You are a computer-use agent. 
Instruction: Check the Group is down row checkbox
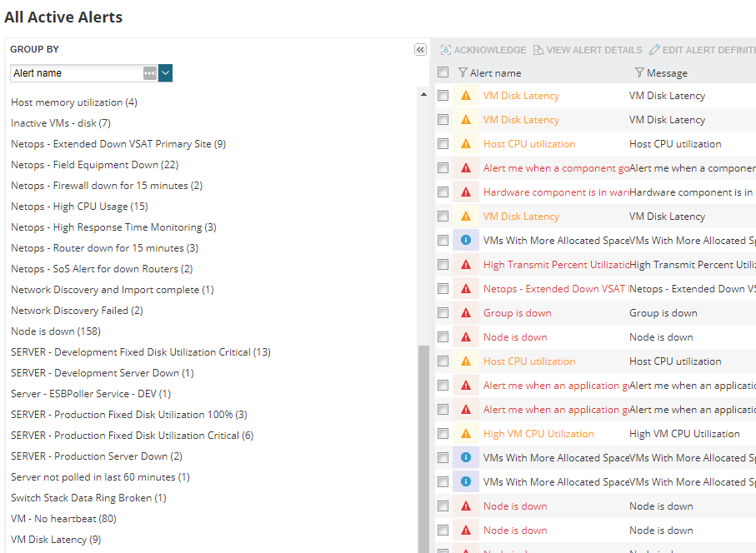[x=443, y=312]
